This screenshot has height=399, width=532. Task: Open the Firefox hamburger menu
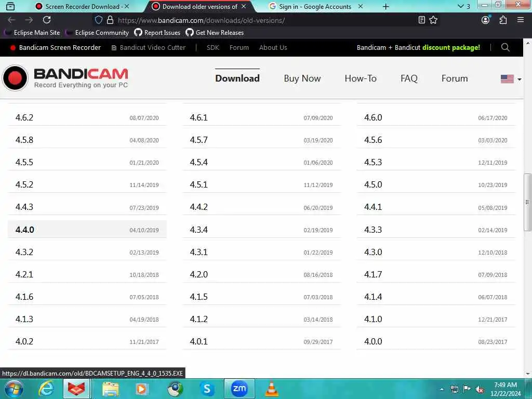coord(521,20)
